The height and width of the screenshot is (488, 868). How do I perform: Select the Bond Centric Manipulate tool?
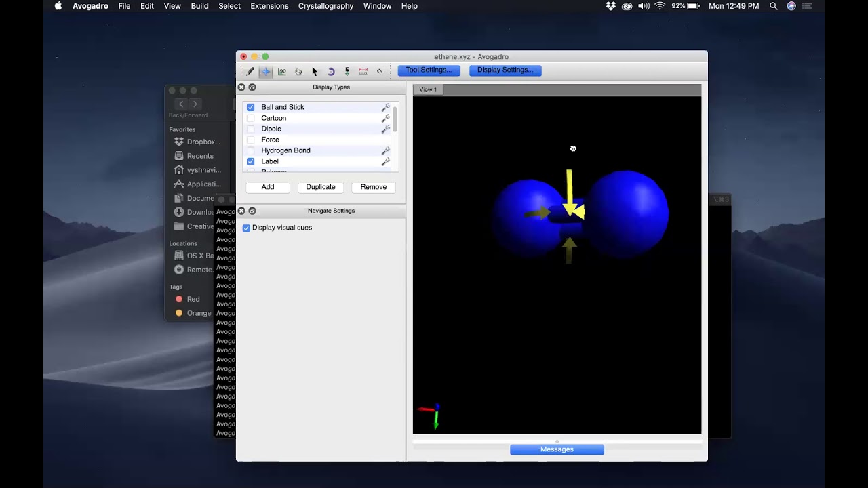click(x=282, y=71)
